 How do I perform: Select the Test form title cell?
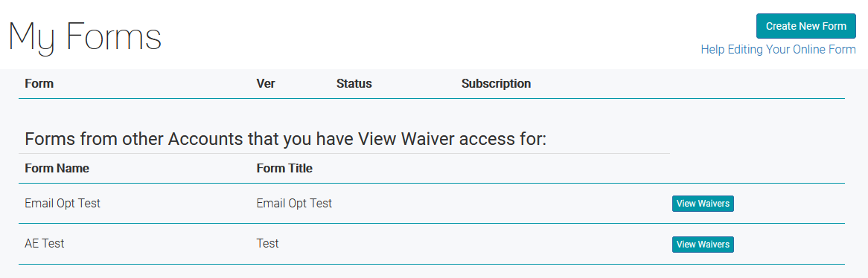[x=268, y=243]
